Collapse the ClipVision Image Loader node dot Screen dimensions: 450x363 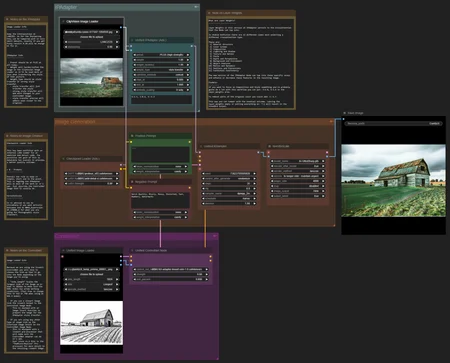[x=63, y=21]
